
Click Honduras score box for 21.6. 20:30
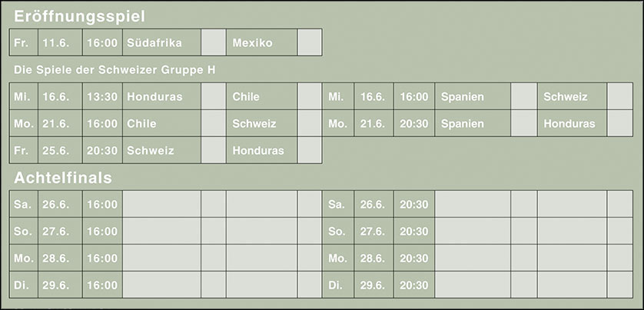(619, 123)
